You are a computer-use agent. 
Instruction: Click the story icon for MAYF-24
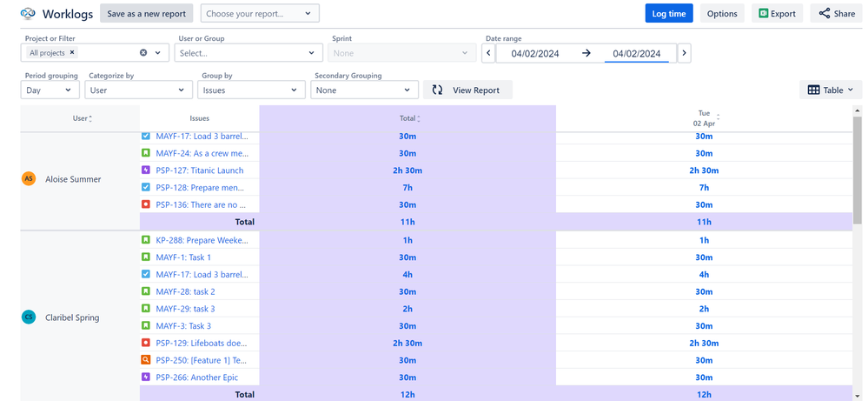[146, 152]
